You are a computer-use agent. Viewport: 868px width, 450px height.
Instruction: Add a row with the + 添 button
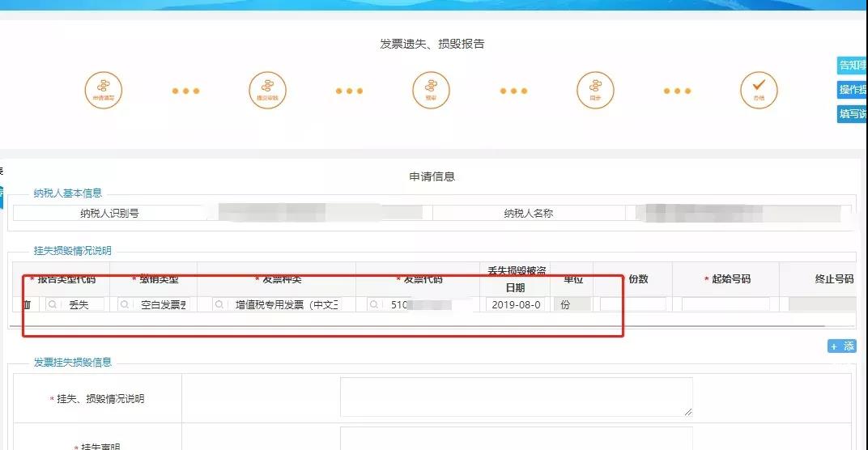coord(841,346)
